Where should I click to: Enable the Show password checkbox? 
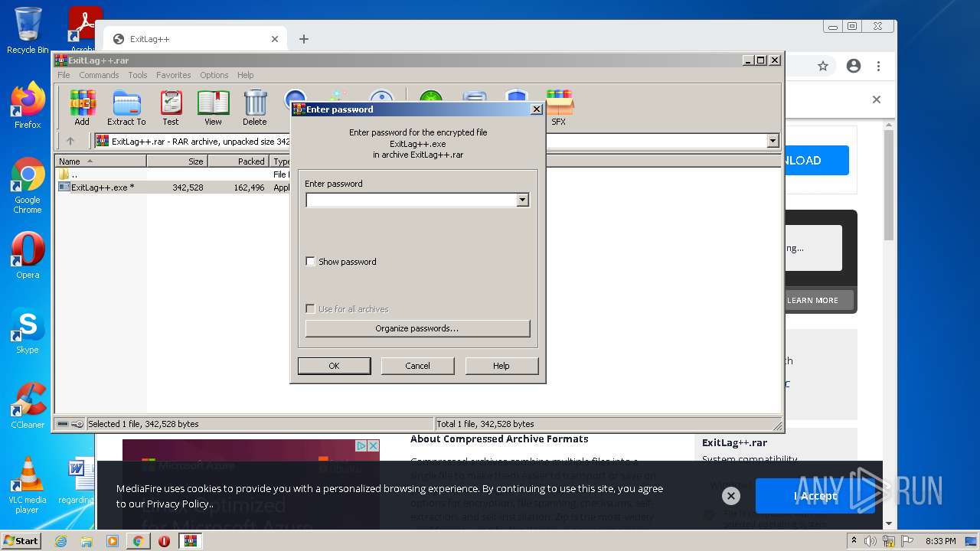click(x=310, y=262)
